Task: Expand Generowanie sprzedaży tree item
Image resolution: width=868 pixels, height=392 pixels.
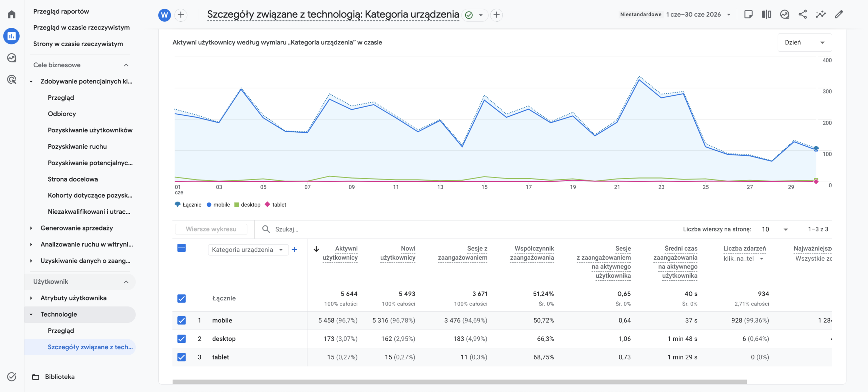Action: click(x=31, y=228)
